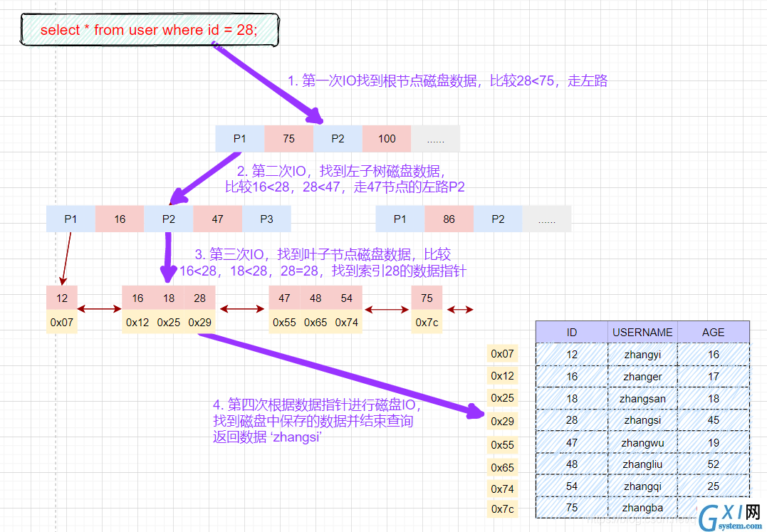The height and width of the screenshot is (532, 767).
Task: Click leaf pointer 0x29 under key 28
Action: click(199, 322)
